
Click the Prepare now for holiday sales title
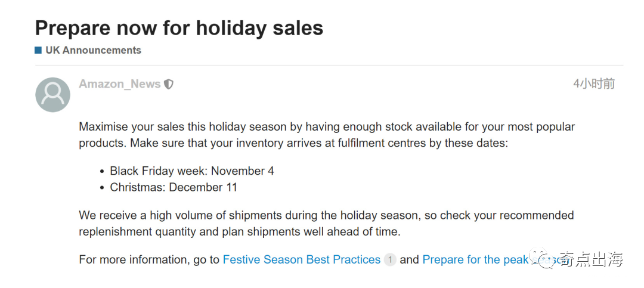pos(179,28)
